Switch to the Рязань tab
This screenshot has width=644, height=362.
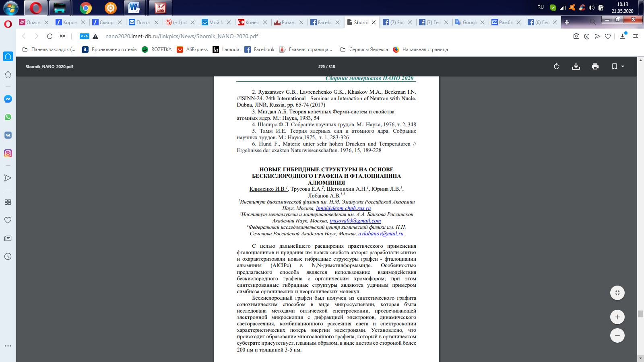289,23
